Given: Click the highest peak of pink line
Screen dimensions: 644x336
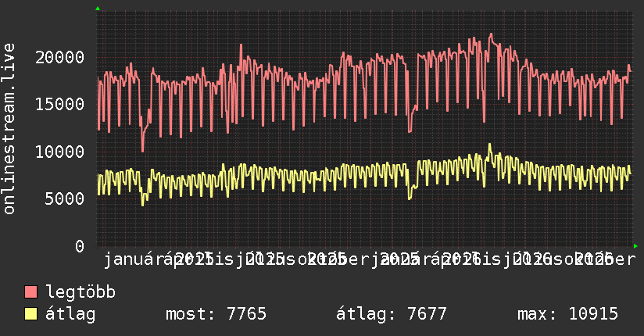Looking at the screenshot, I should (490, 35).
